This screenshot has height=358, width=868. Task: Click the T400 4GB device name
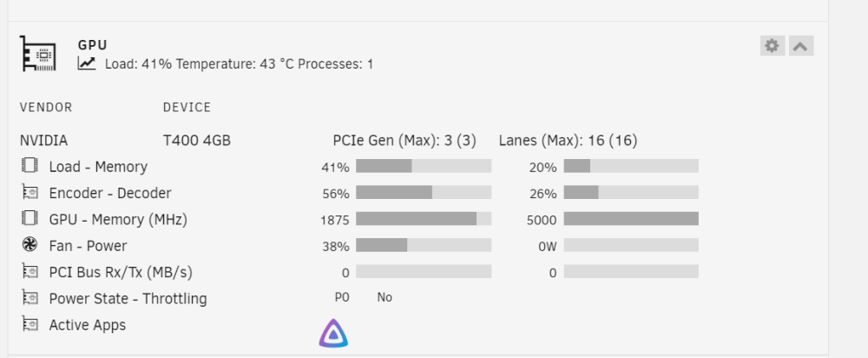(196, 141)
